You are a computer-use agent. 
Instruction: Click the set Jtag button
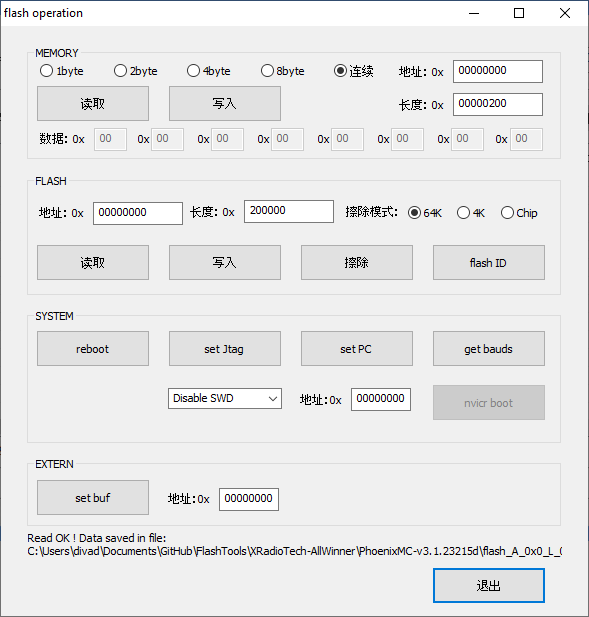[225, 349]
